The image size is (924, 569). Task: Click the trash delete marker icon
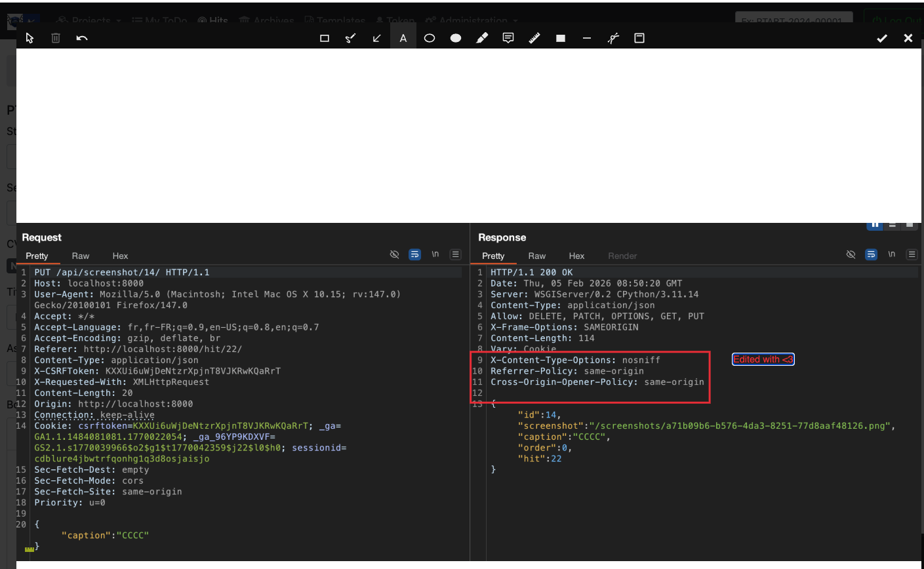(x=56, y=38)
